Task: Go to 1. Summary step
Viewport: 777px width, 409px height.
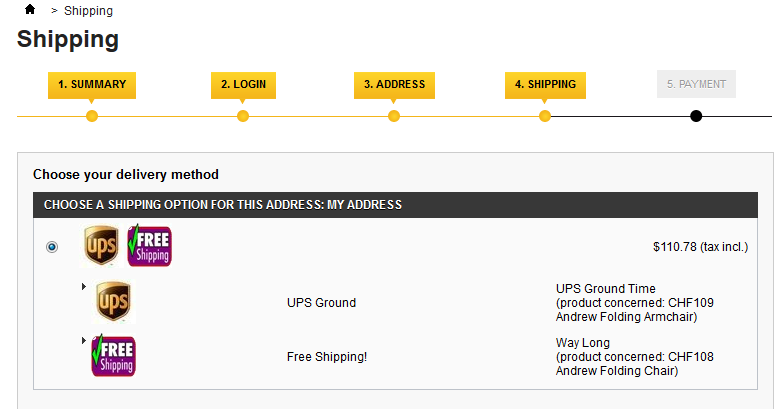Action: point(92,85)
